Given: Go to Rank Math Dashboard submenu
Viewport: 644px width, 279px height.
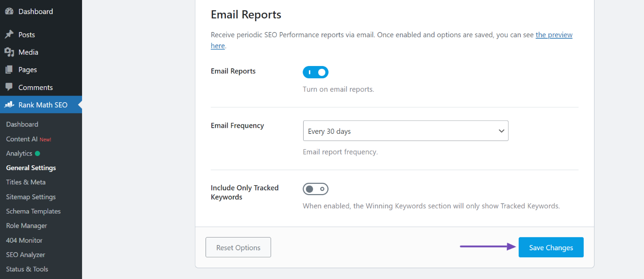Looking at the screenshot, I should pos(22,124).
